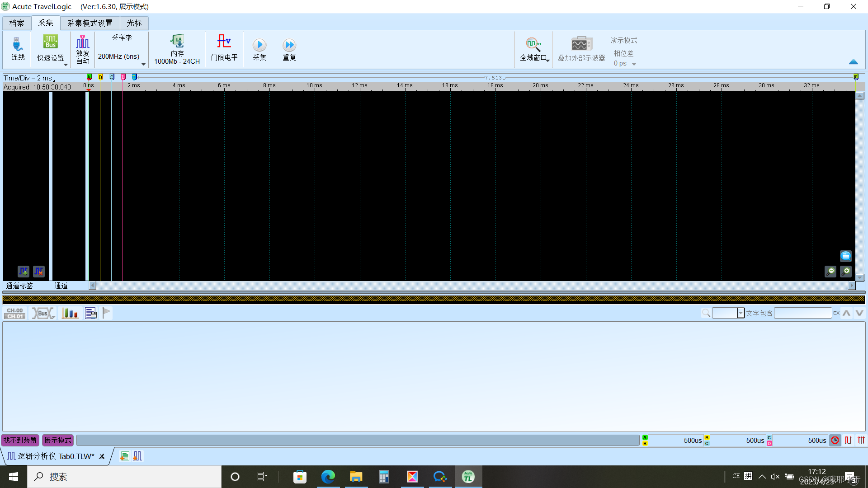
Task: Zoom out of the waveform view
Action: pos(830,271)
